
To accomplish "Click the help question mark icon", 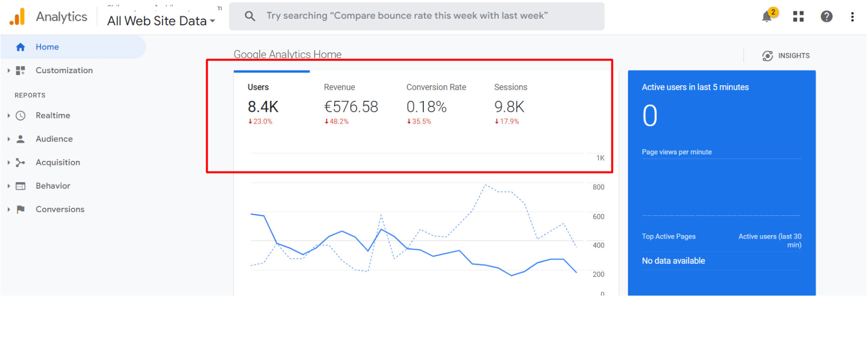I will tap(826, 17).
